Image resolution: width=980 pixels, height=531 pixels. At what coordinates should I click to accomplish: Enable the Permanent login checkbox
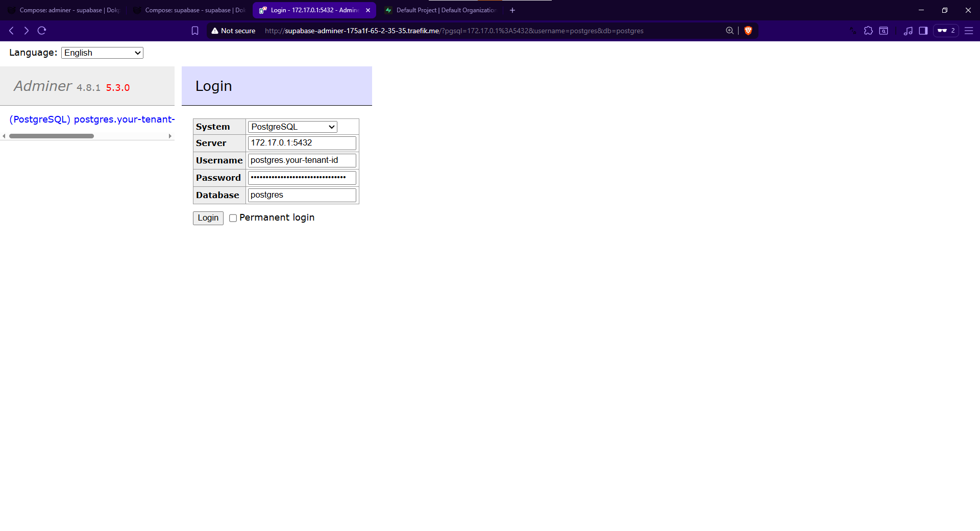(x=233, y=218)
